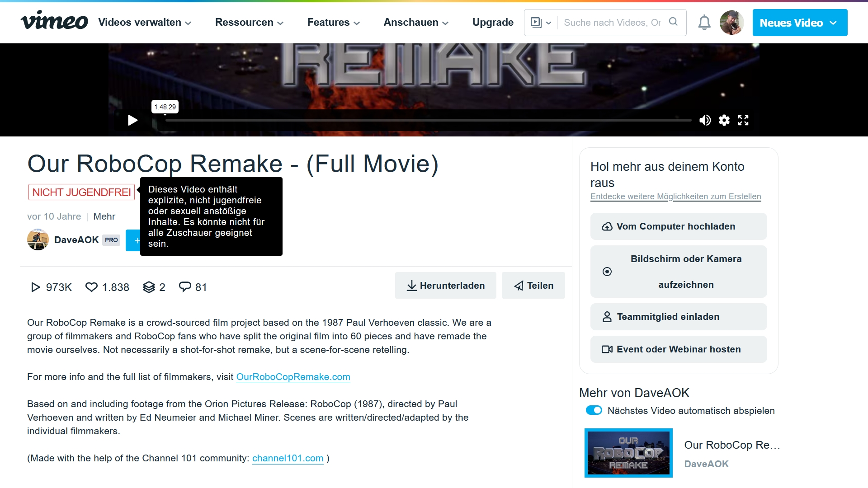Click the likes heart icon
Image resolution: width=868 pixels, height=488 pixels.
click(91, 287)
